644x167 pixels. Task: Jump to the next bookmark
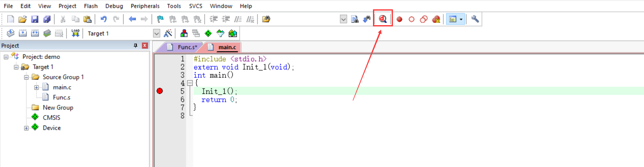tap(185, 19)
